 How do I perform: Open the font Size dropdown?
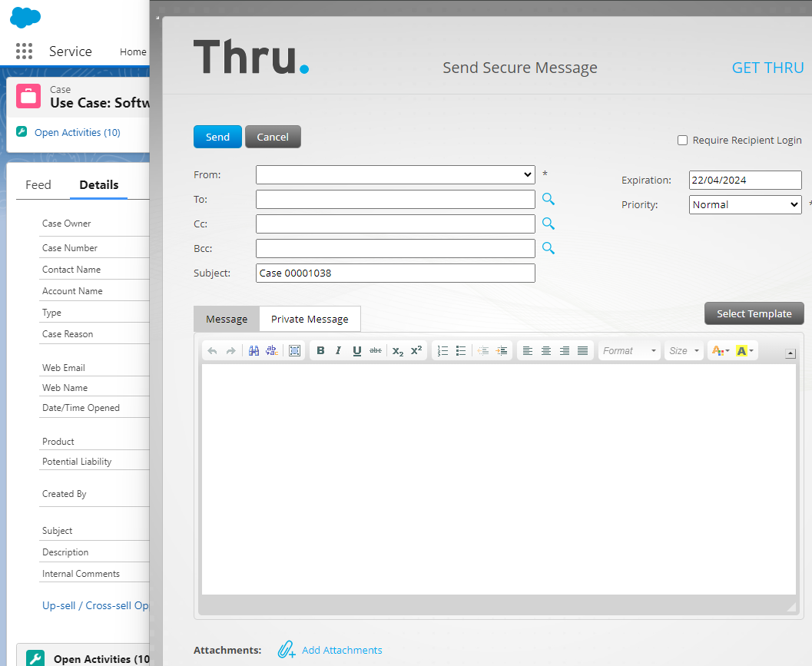point(684,351)
